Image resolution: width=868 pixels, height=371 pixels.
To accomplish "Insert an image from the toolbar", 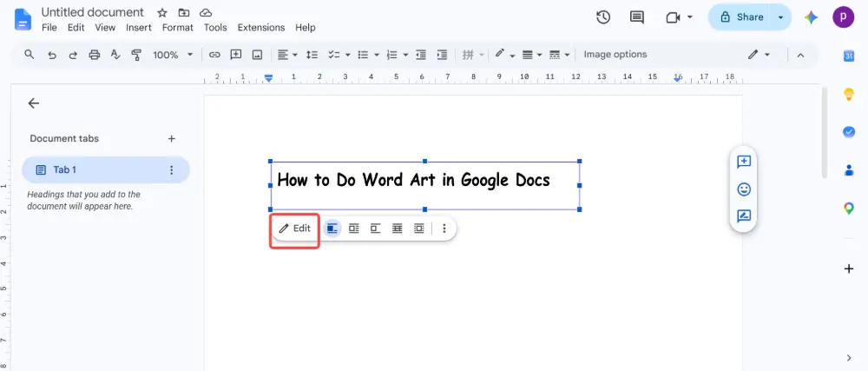I will (257, 55).
